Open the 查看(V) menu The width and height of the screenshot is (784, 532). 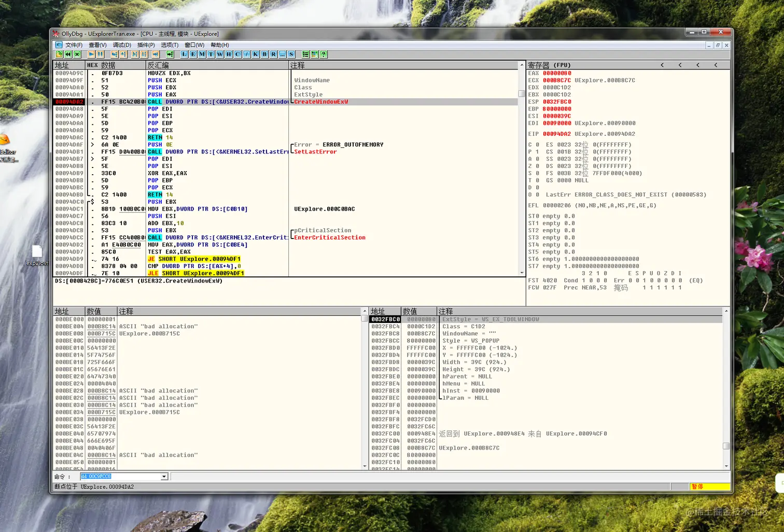[x=97, y=45]
